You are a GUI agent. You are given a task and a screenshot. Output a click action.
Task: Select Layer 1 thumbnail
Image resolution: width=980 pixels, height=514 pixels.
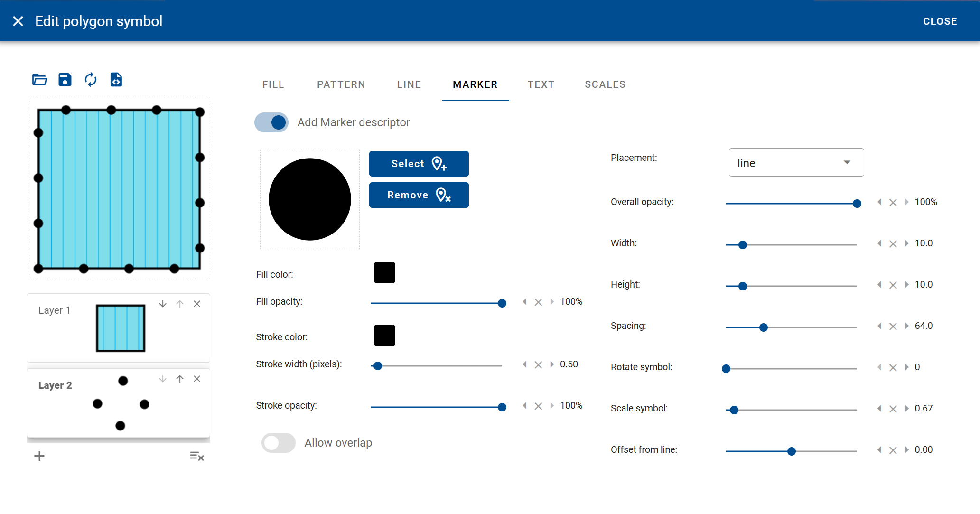coord(121,328)
